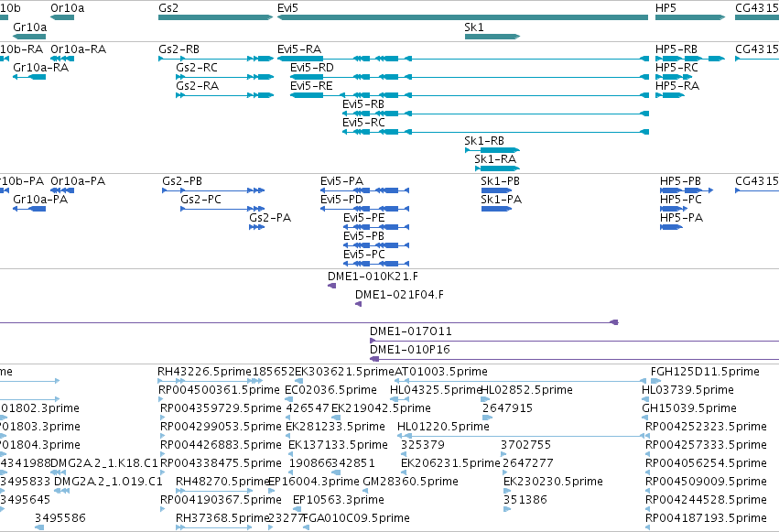The height and width of the screenshot is (532, 779).
Task: Select the DME1-010P16 clone label
Action: (x=410, y=350)
